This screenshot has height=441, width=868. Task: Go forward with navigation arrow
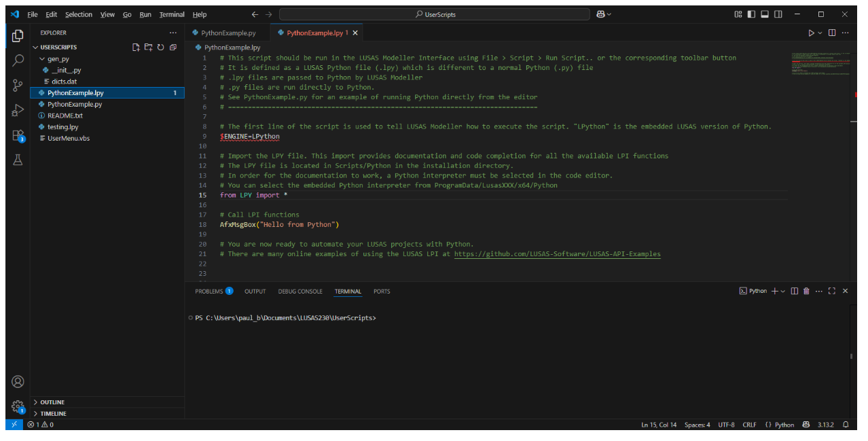(x=269, y=14)
